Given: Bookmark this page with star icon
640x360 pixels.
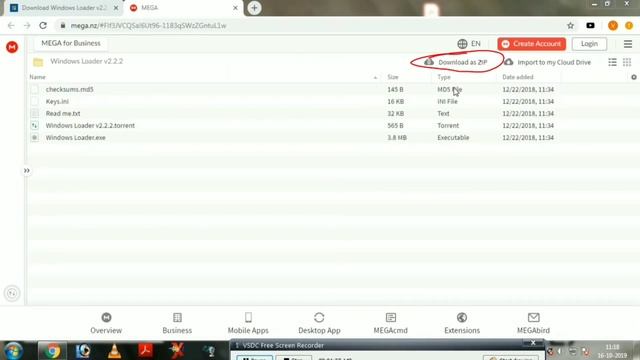Looking at the screenshot, I should tap(570, 25).
